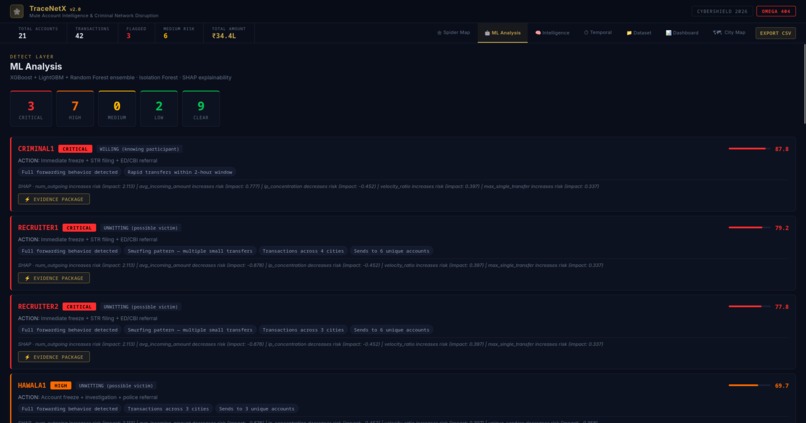Click the page vertical scrollbar
Screen dimensions: 806x423
(804, 84)
